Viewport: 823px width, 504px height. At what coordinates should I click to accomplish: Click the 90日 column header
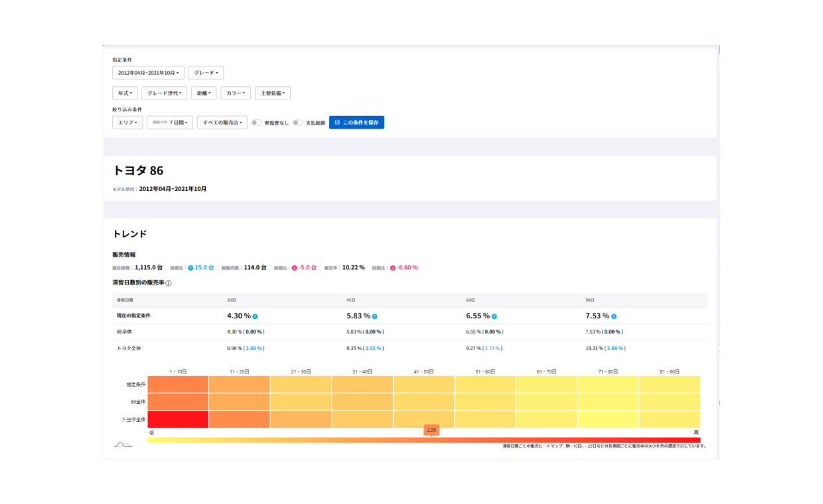pyautogui.click(x=589, y=300)
